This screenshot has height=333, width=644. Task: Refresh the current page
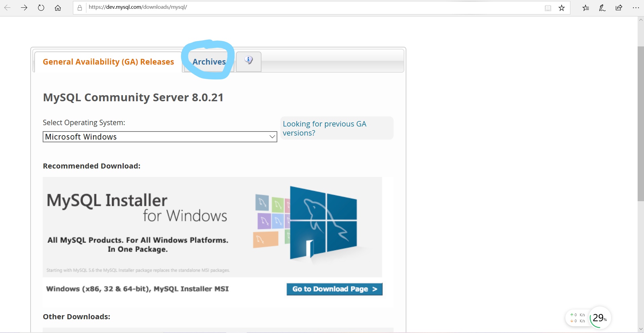coord(41,8)
